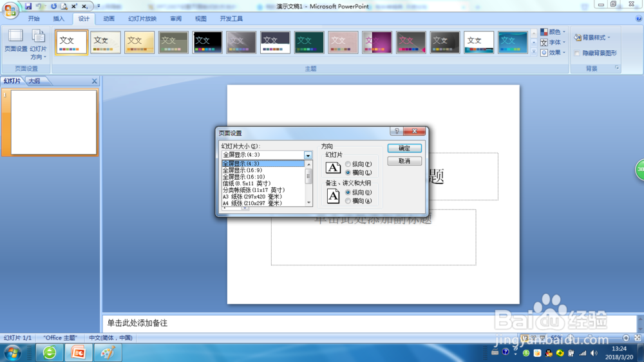The width and height of the screenshot is (644, 362).
Task: Click the Save icon in quick access toolbar
Action: coord(28,6)
